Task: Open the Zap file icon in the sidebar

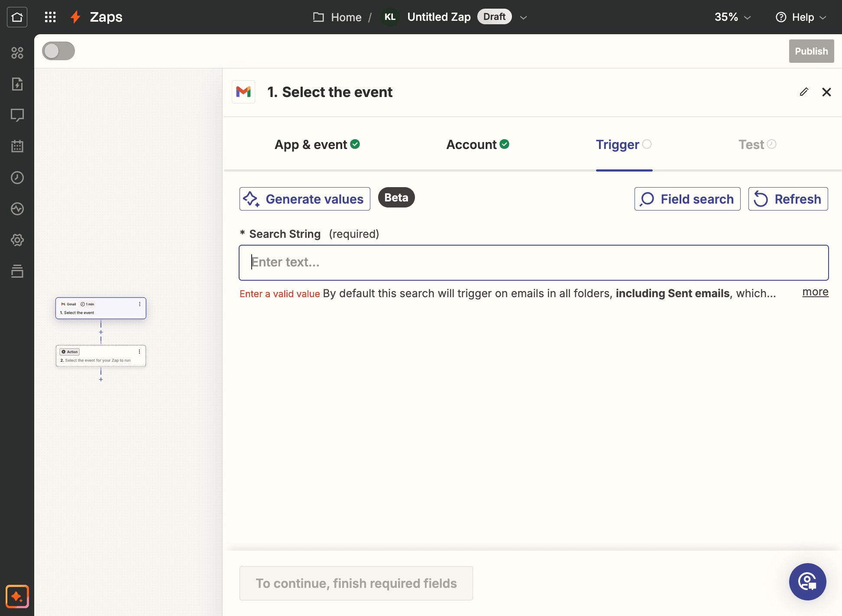Action: pyautogui.click(x=17, y=84)
